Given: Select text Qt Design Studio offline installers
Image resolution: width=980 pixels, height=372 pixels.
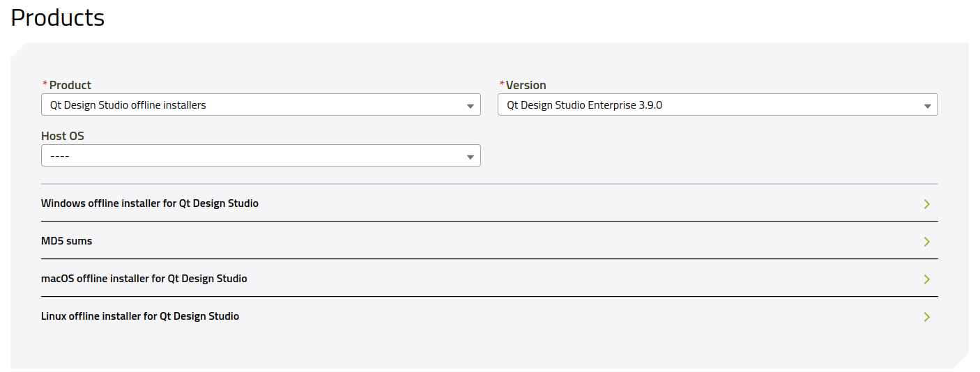Looking at the screenshot, I should coord(128,105).
